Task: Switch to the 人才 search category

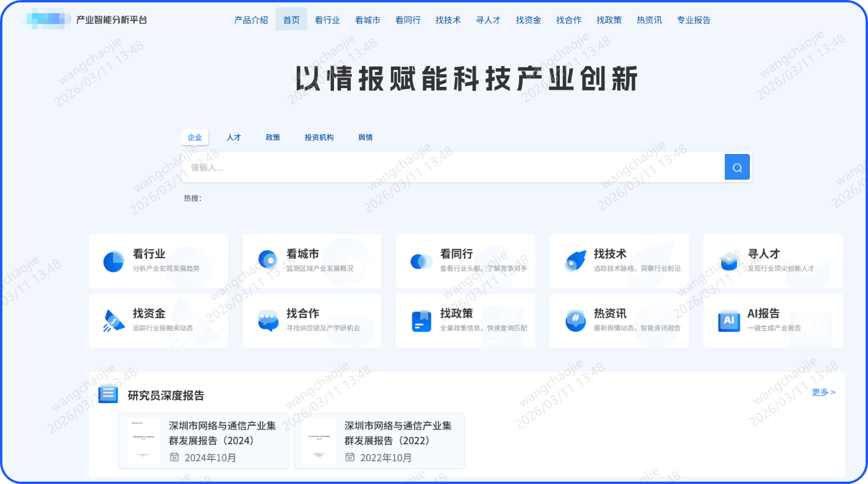Action: 234,137
